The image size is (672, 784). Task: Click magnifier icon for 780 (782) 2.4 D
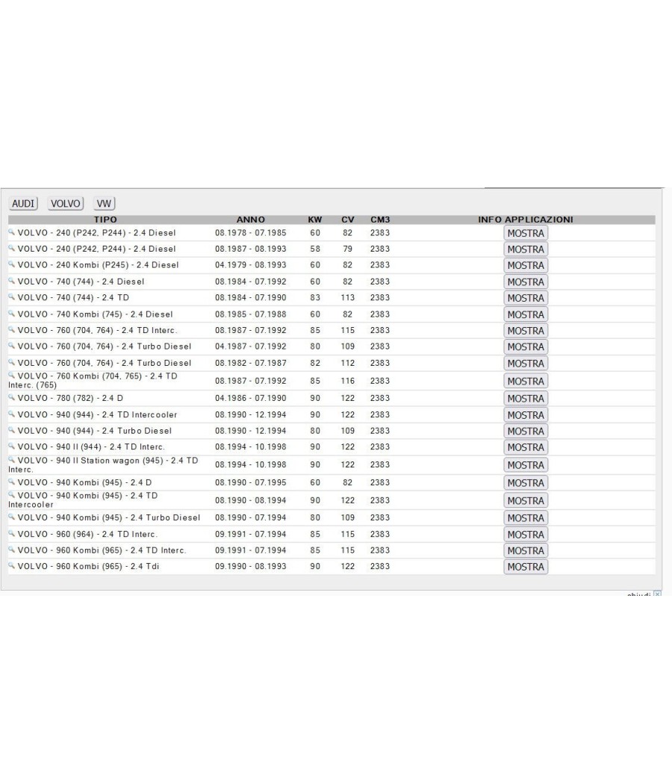(x=11, y=397)
